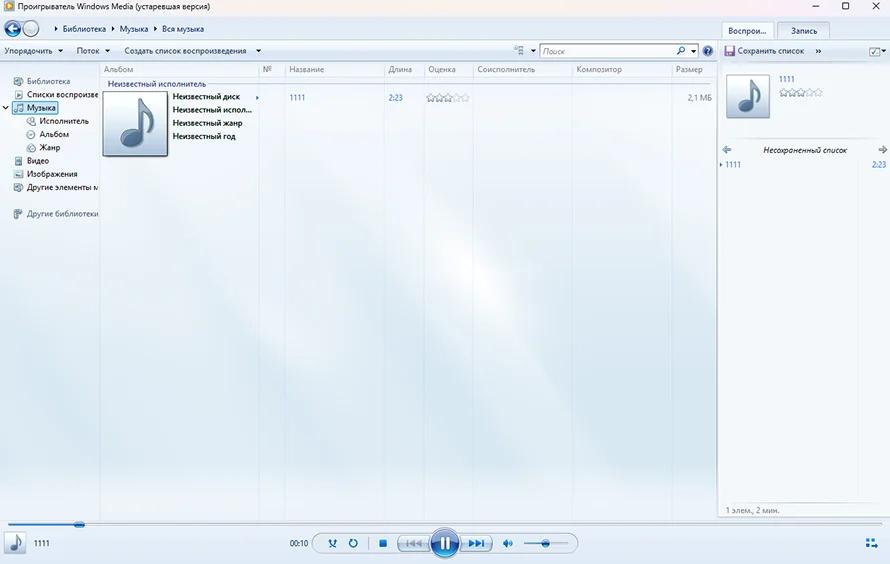890x564 pixels.
Task: Go to next list with right arrow
Action: tap(882, 150)
